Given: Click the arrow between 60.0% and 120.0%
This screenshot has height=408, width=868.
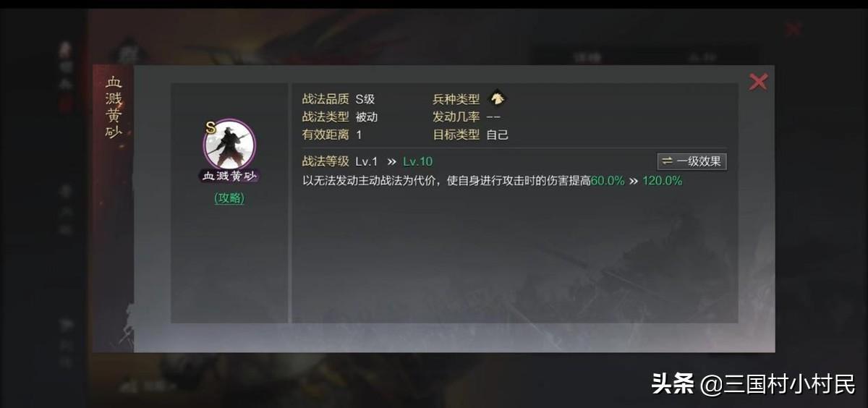Looking at the screenshot, I should [634, 181].
